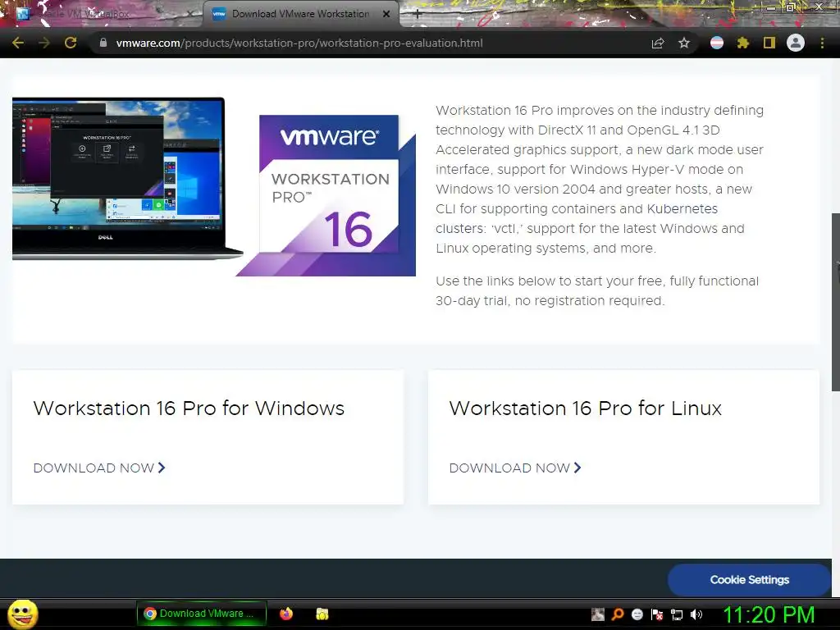Open the Extensions puzzle piece menu
840x630 pixels.
(x=742, y=43)
